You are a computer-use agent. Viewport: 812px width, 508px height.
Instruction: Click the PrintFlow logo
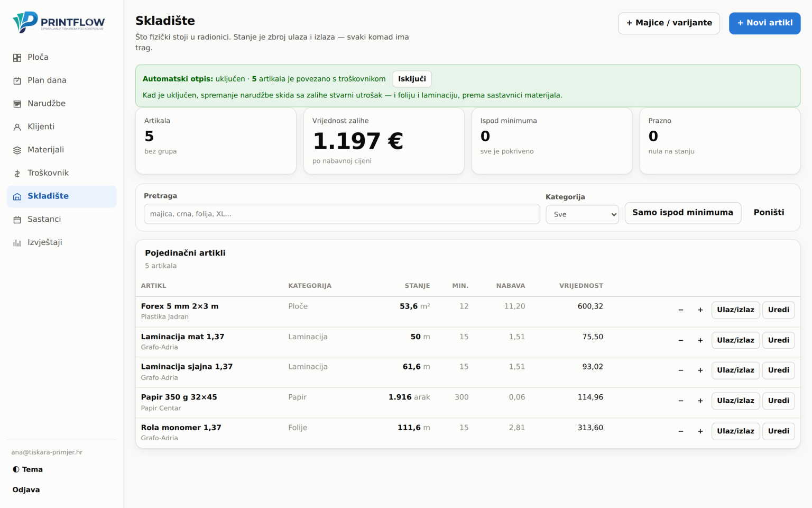[59, 22]
